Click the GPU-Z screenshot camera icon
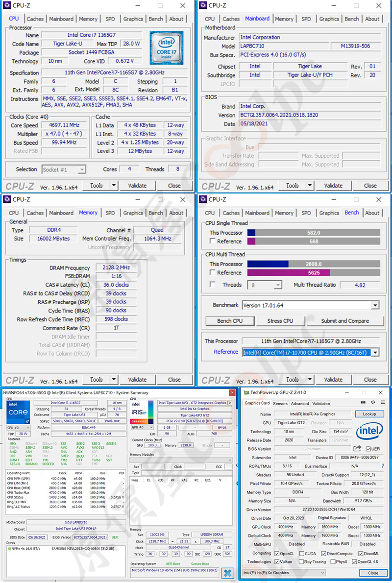392x583 pixels. tap(363, 402)
